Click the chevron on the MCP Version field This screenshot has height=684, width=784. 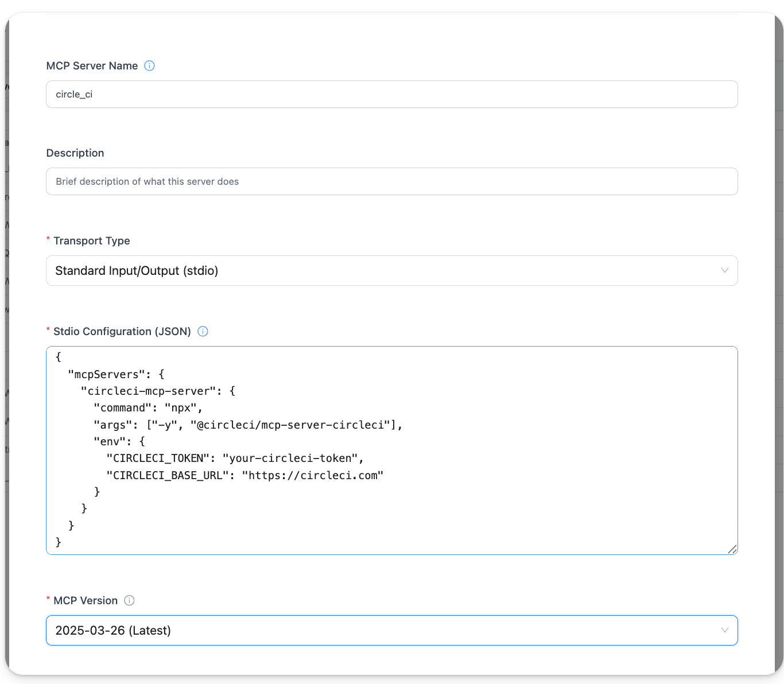[x=724, y=630]
